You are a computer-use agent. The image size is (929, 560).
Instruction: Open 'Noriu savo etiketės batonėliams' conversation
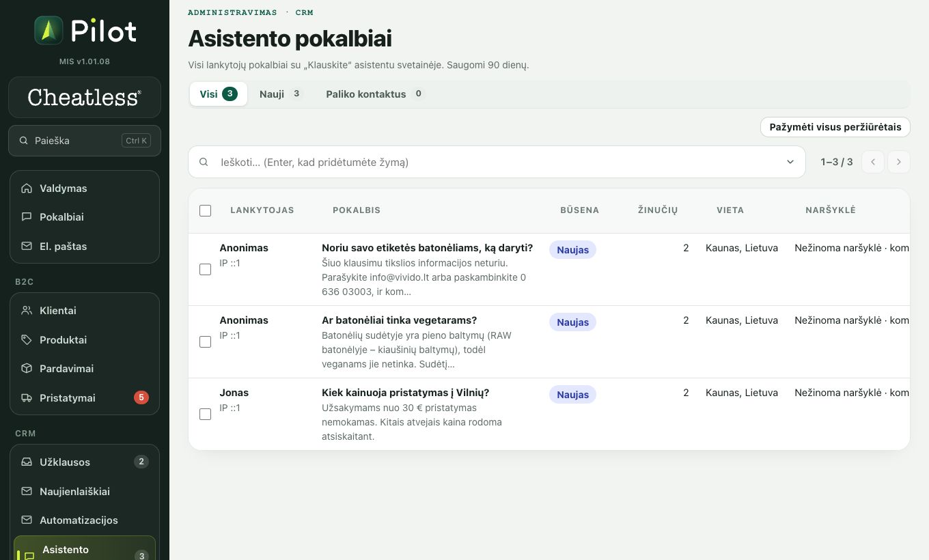point(428,248)
